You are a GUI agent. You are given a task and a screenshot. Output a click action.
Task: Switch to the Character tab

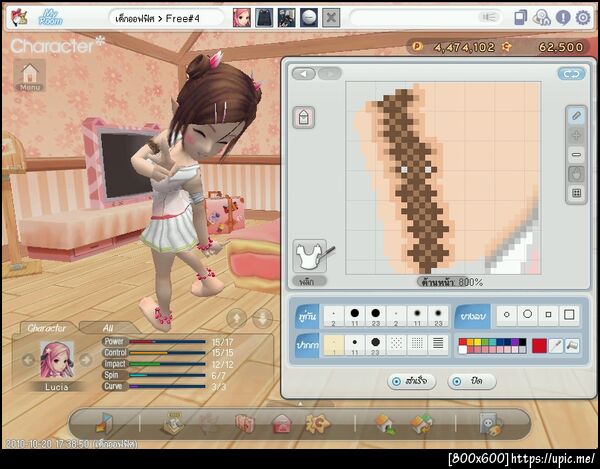tap(46, 328)
